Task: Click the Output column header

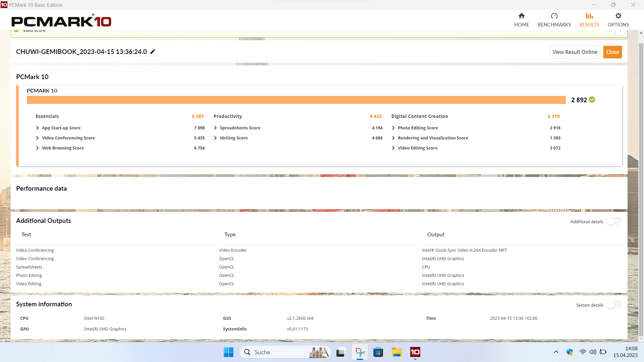Action: point(436,235)
